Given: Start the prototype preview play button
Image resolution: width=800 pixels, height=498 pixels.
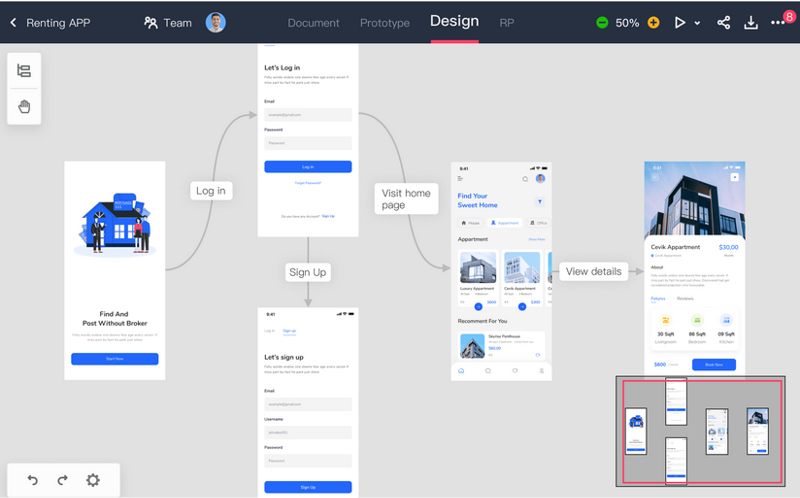Looking at the screenshot, I should [680, 22].
